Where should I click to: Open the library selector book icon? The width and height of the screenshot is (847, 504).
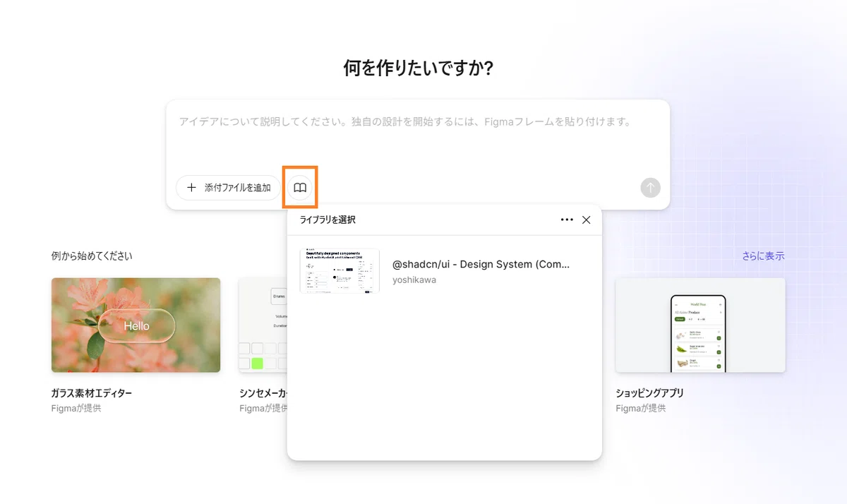[300, 187]
